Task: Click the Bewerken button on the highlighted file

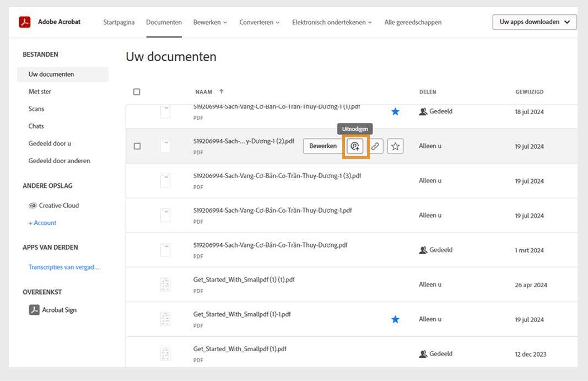Action: click(x=322, y=146)
